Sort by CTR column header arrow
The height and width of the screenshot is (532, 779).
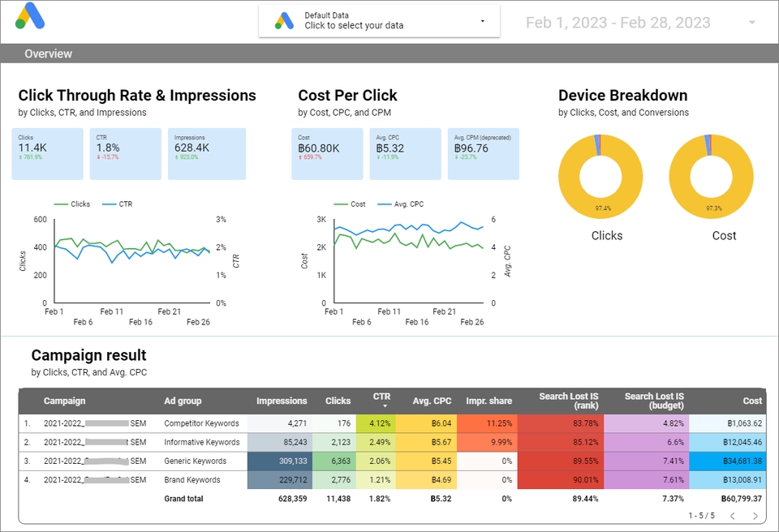pos(385,406)
